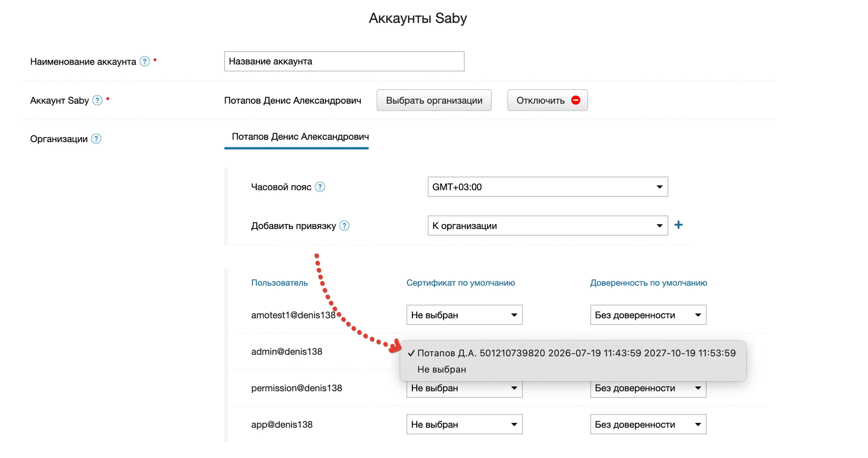Screen dimensions: 868x458
Task: Click the Аккаунты Saby page heading
Action: 418,18
